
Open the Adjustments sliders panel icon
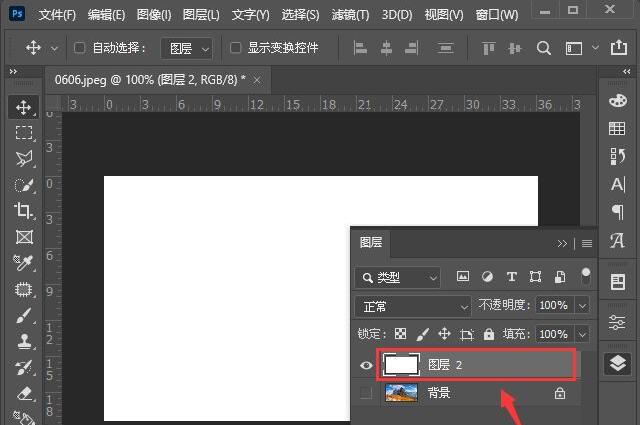[617, 323]
